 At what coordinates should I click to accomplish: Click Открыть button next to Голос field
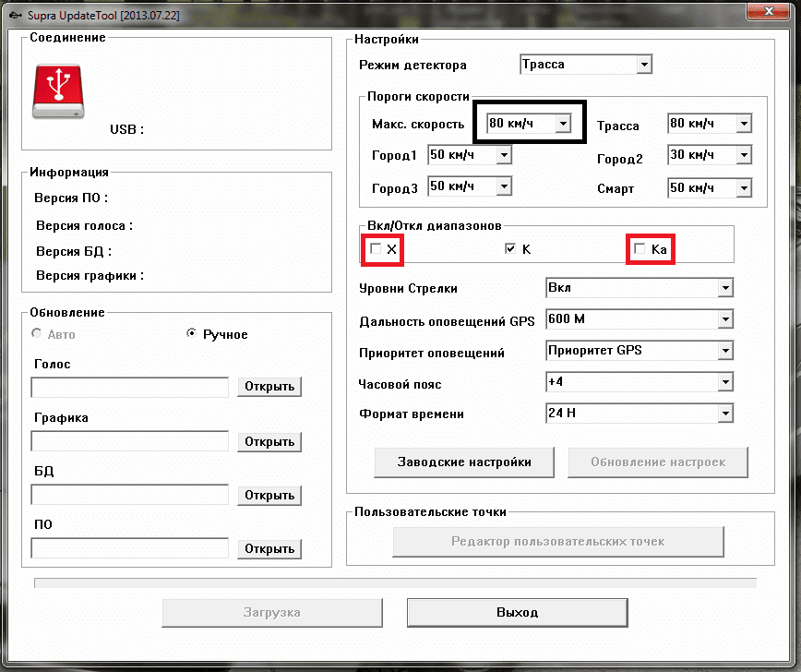click(269, 387)
